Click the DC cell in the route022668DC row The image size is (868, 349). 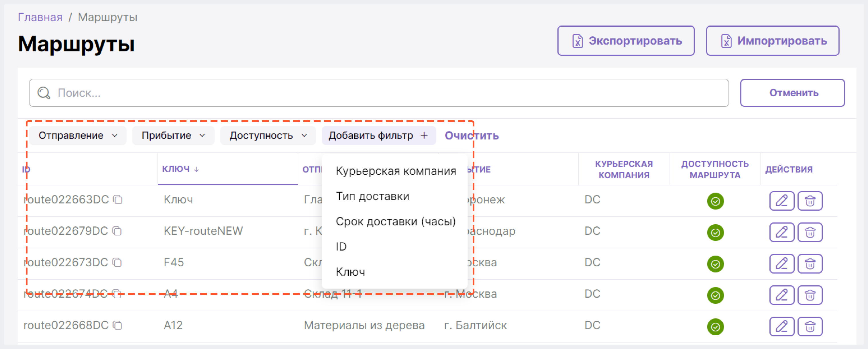click(x=592, y=326)
